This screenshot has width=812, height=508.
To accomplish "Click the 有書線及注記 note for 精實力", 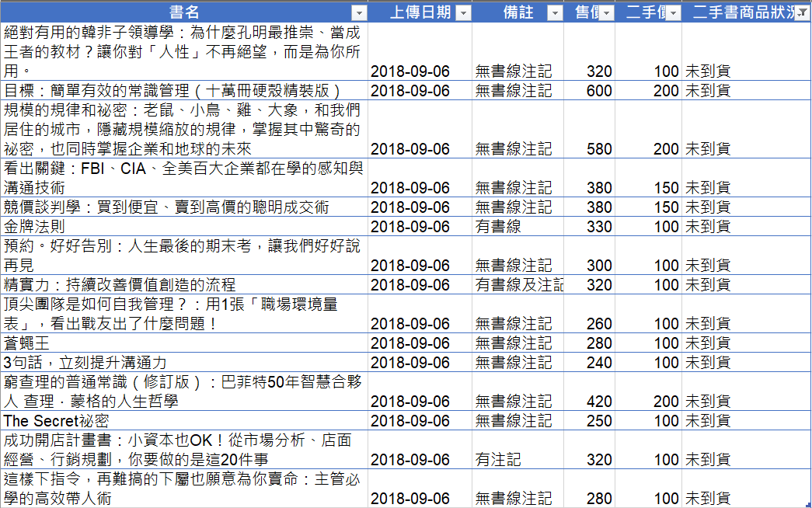I will (519, 285).
